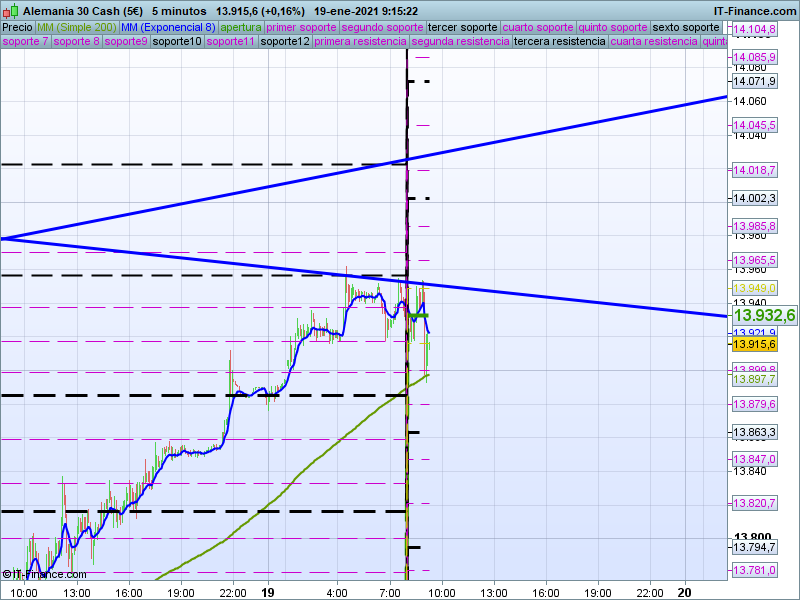Click the IT-Finance.com link in header
Viewport: 800px width, 600px height.
pos(753,10)
